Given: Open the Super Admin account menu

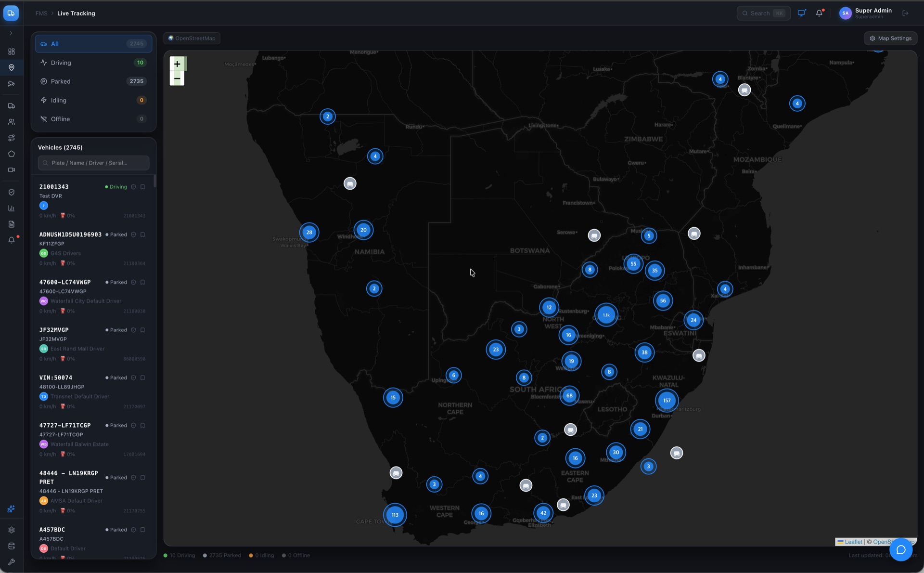Looking at the screenshot, I should 865,13.
